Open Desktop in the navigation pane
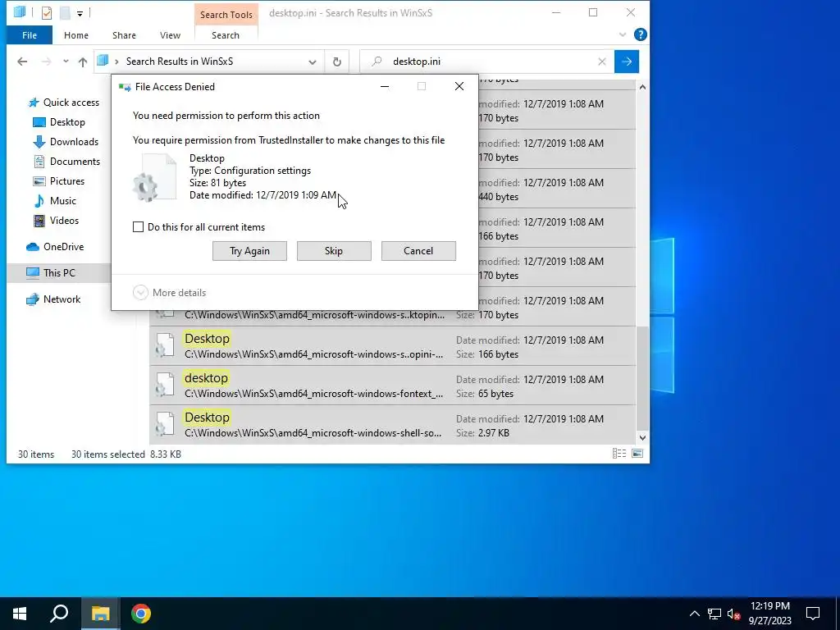840x630 pixels. 59,122
